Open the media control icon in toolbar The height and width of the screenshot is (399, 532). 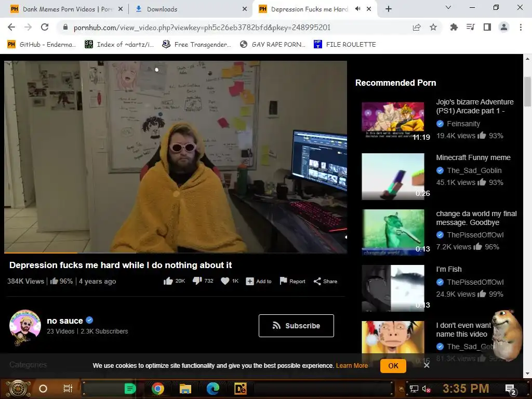(x=471, y=27)
